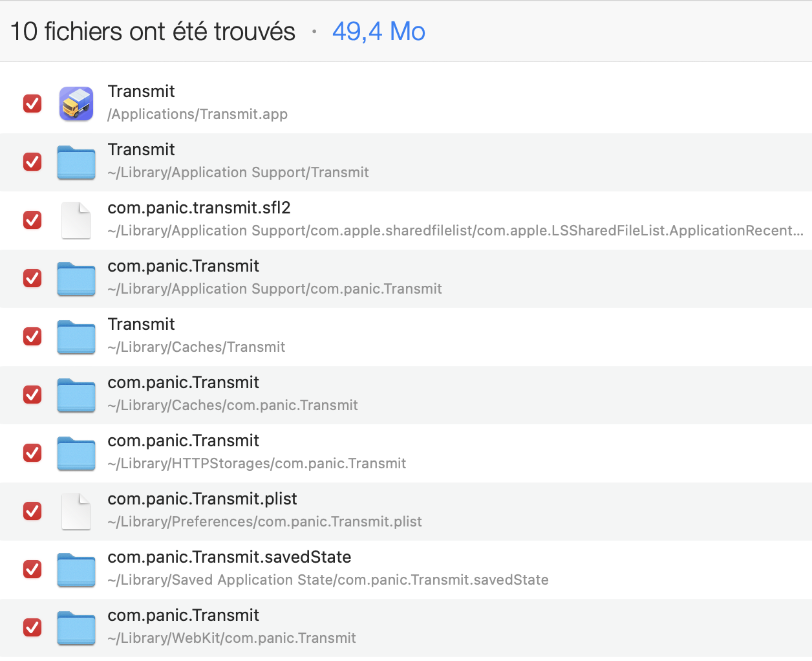Screen dimensions: 812x661
Task: Click the com.panic.Transmit.plist file icon
Action: (76, 511)
